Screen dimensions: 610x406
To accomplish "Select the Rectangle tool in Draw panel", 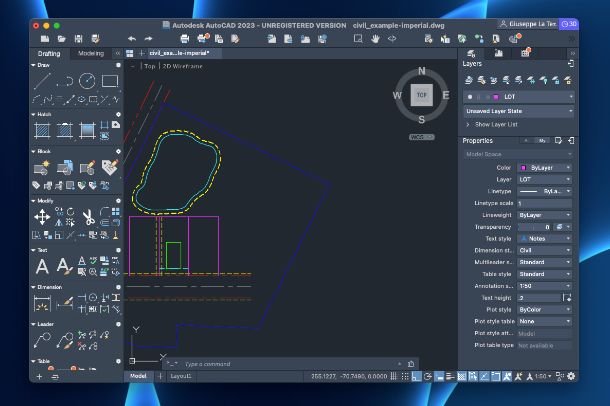I will (x=110, y=81).
